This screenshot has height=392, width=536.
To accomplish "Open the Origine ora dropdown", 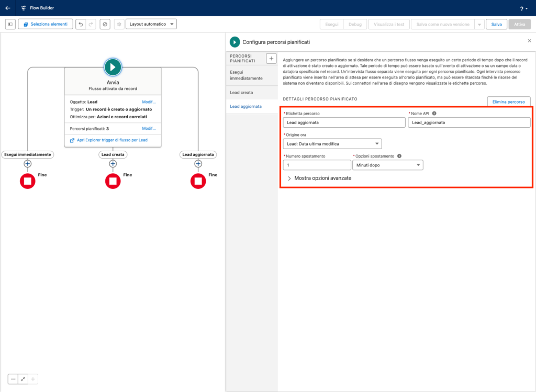I will (x=332, y=144).
